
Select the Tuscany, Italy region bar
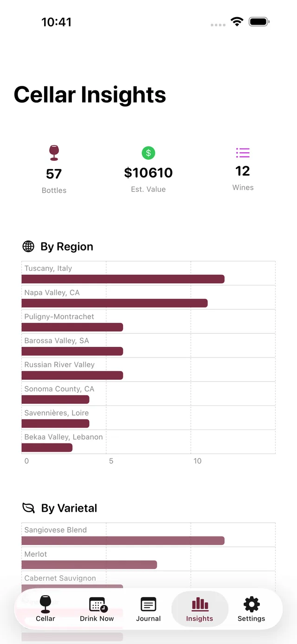pyautogui.click(x=123, y=279)
